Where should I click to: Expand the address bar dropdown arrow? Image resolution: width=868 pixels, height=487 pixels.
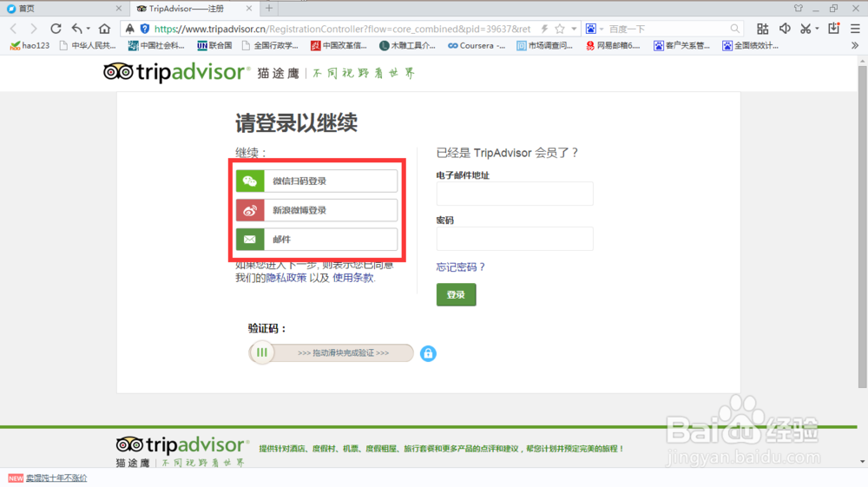pos(574,29)
